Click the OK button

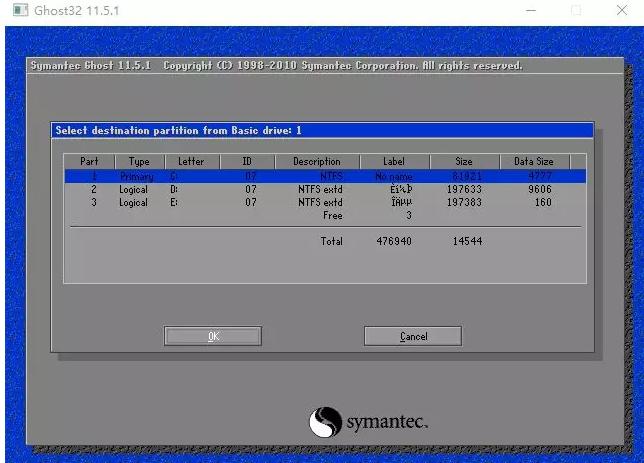point(213,336)
